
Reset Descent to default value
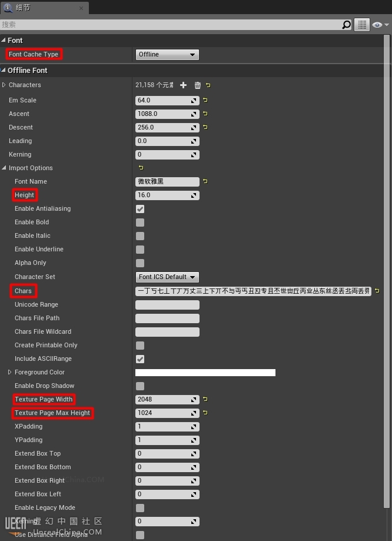(205, 127)
